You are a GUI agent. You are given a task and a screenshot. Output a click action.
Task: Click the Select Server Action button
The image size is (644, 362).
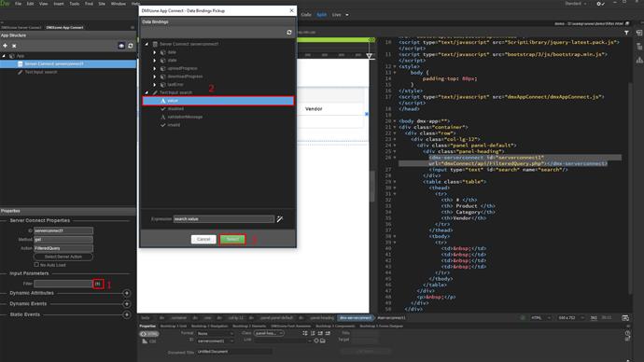click(x=63, y=257)
